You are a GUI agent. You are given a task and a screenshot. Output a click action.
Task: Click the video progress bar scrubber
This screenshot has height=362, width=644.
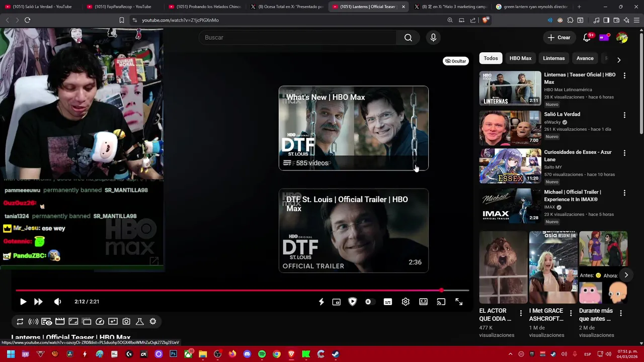[441, 291]
